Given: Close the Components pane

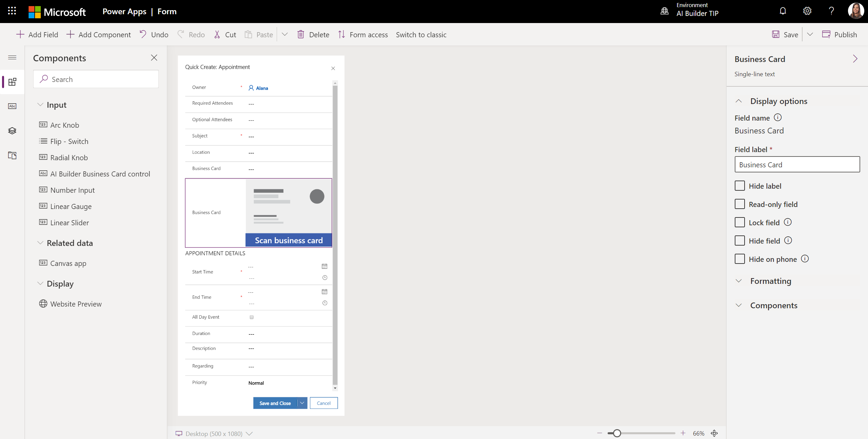Looking at the screenshot, I should (x=154, y=58).
